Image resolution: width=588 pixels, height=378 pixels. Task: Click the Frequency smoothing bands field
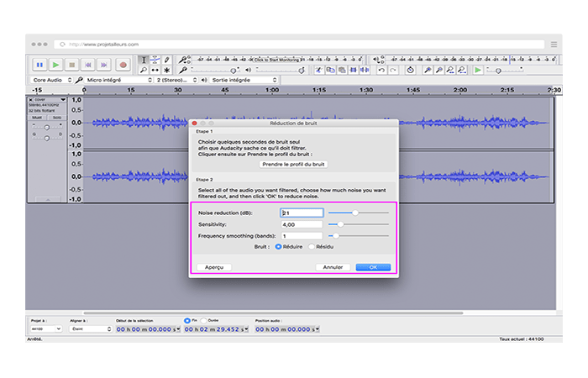pyautogui.click(x=302, y=236)
